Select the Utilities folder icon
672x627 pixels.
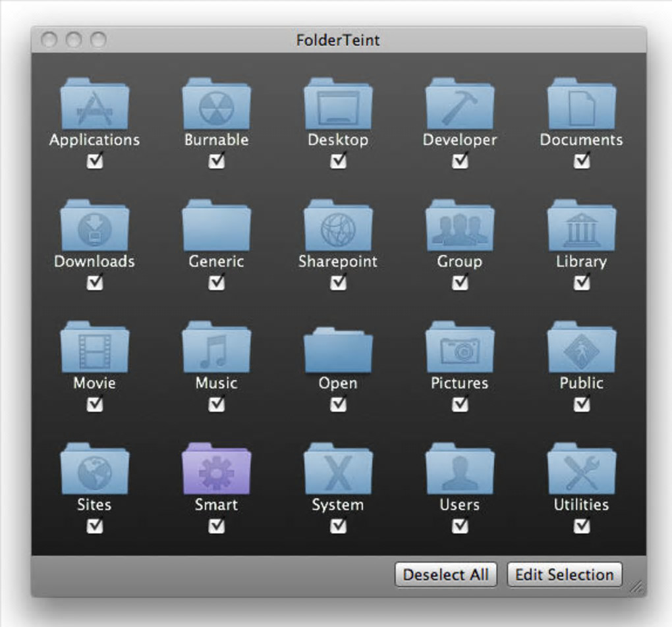(582, 468)
